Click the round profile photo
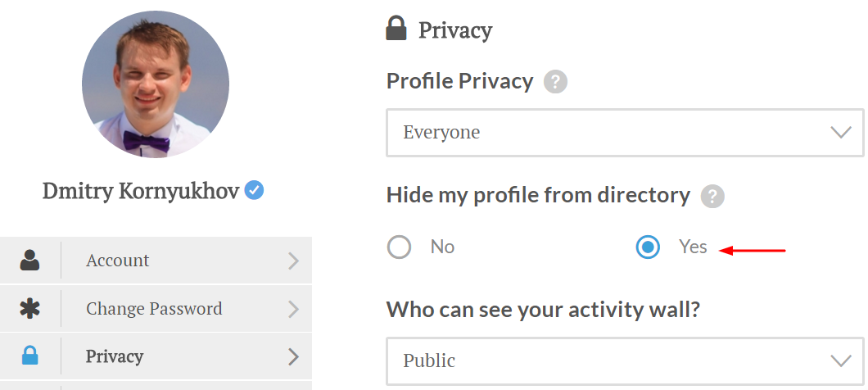This screenshot has height=390, width=868. pos(156,84)
